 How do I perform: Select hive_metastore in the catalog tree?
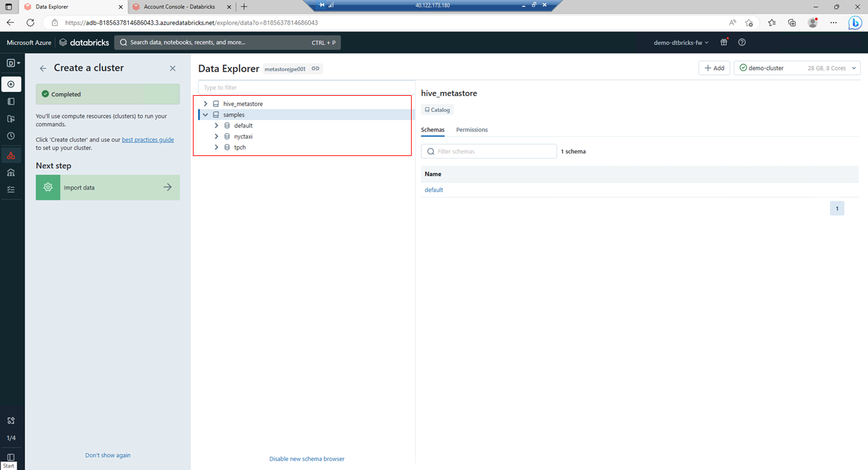coord(243,104)
